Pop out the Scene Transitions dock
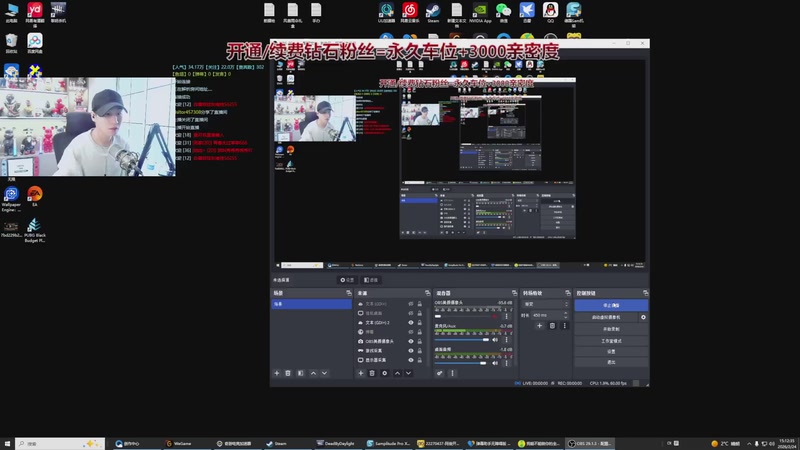Viewport: 800px width, 450px height. point(568,293)
